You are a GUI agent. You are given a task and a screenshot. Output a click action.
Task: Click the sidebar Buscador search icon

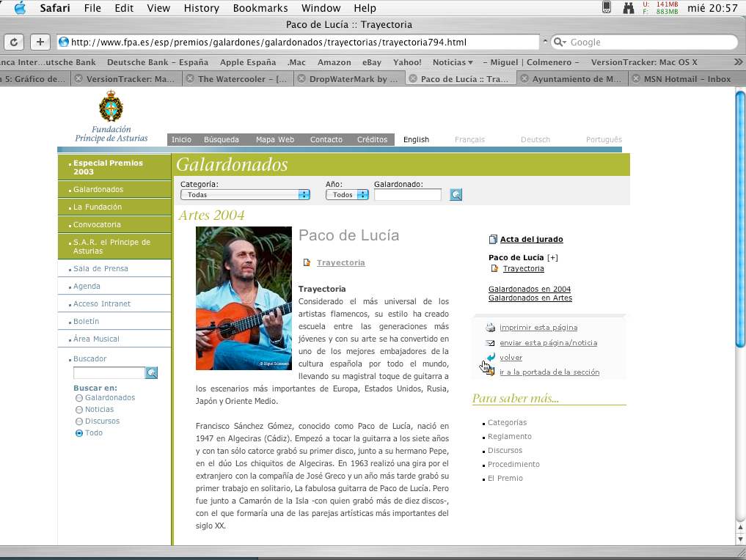click(x=151, y=373)
